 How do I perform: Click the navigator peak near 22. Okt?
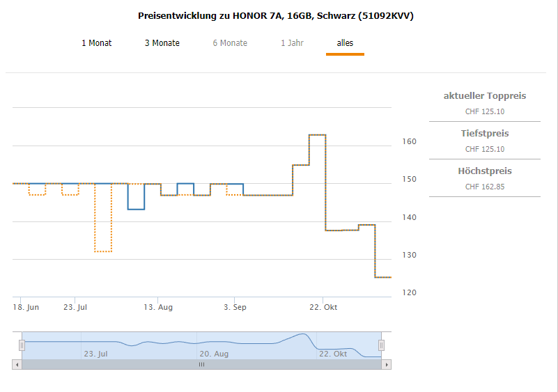[304, 335]
